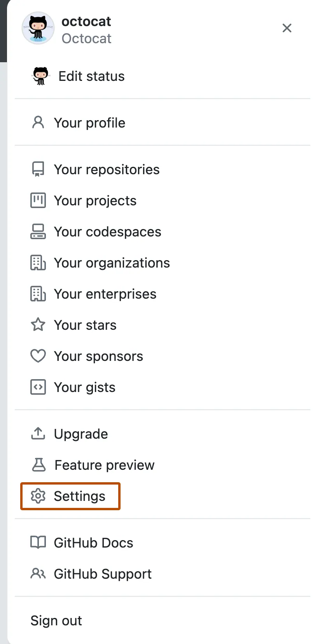
Task: Open GitHub Docs
Action: [93, 542]
